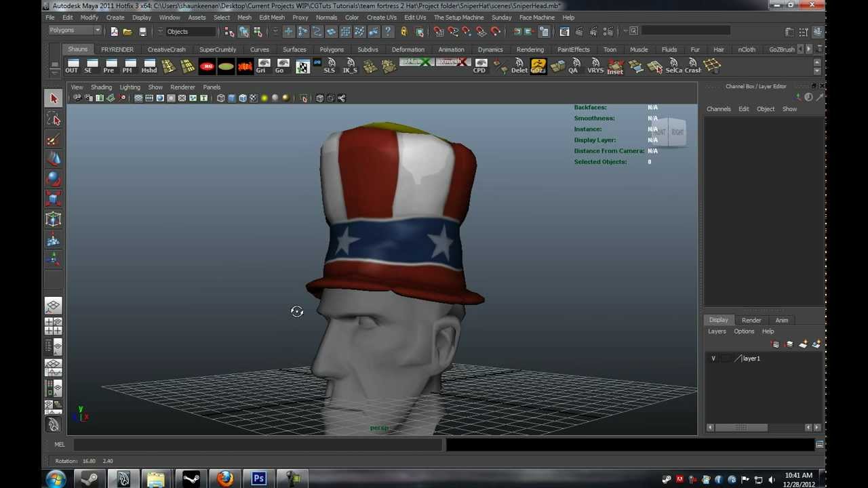This screenshot has width=868, height=488.
Task: Click Channels in the Channel Box
Action: point(719,109)
